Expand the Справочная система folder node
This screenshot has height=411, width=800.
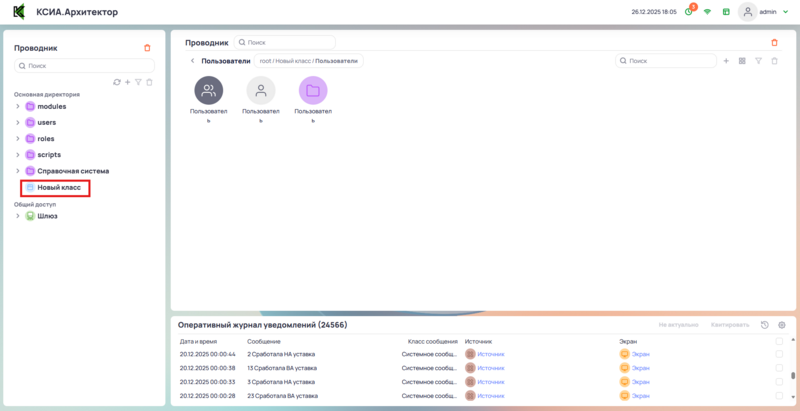[18, 171]
